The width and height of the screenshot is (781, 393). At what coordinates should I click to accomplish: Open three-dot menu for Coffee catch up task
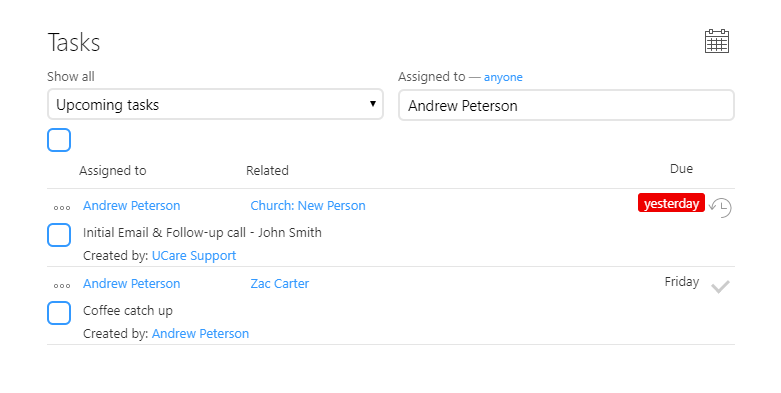(x=62, y=286)
